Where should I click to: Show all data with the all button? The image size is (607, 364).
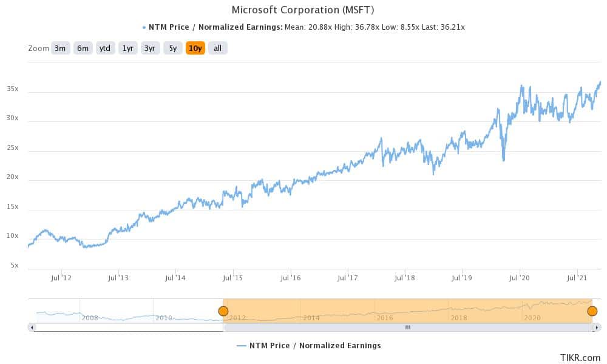217,49
